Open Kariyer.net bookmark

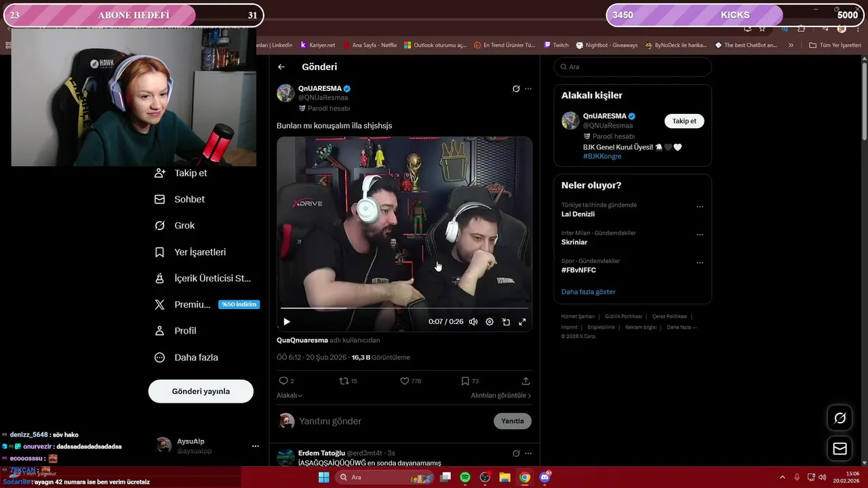318,45
